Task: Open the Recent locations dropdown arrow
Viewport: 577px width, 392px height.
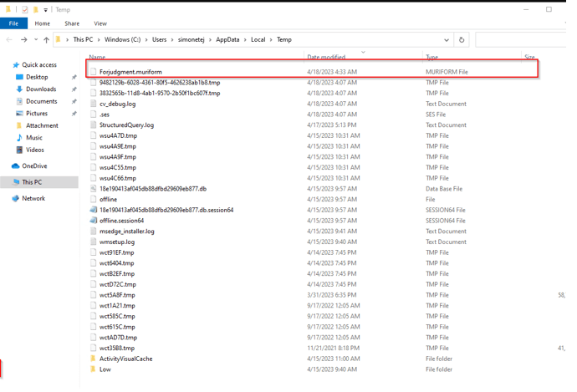Action: tap(35, 39)
